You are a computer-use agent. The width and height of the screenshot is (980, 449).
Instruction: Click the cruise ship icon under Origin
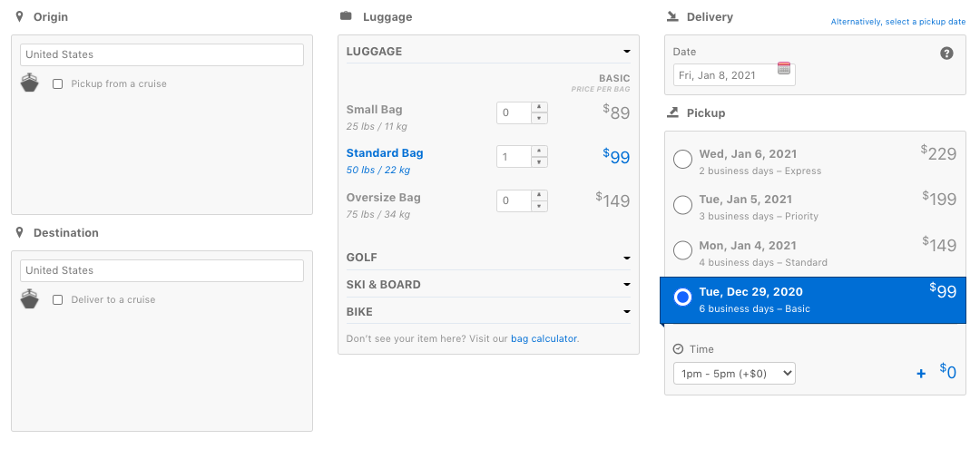click(29, 83)
